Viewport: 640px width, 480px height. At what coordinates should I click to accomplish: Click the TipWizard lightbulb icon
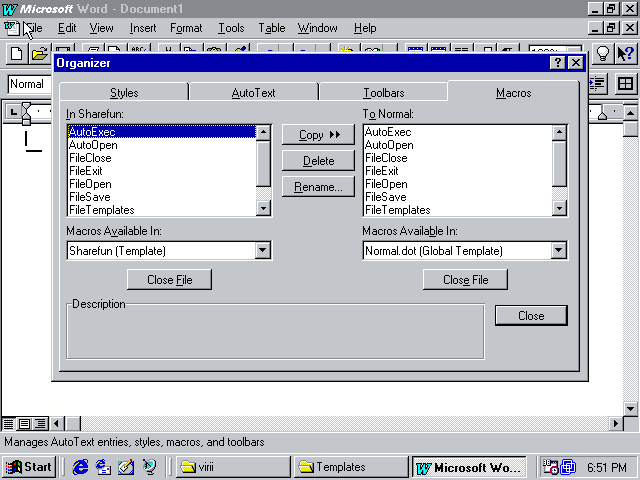pos(602,53)
